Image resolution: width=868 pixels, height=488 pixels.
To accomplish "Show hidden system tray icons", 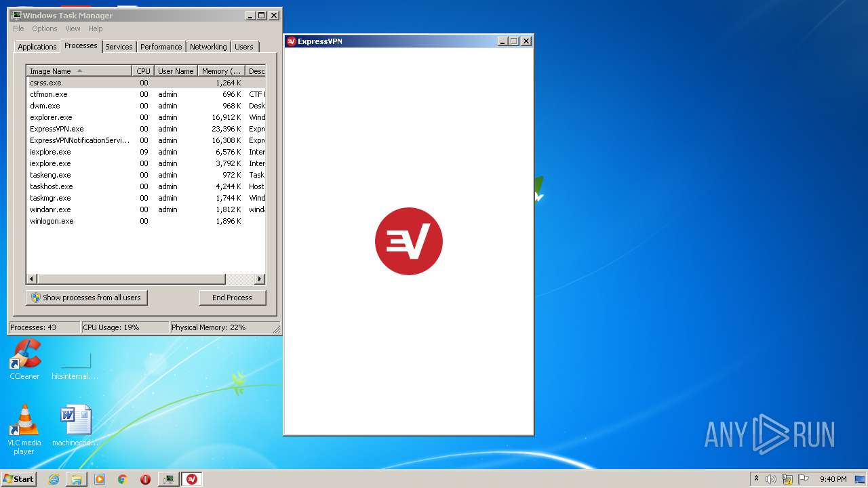I will pyautogui.click(x=756, y=479).
